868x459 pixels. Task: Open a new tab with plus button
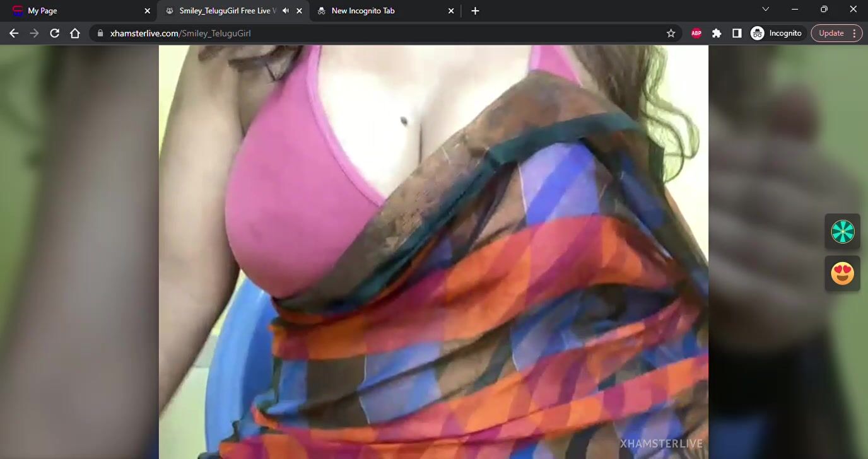click(475, 11)
